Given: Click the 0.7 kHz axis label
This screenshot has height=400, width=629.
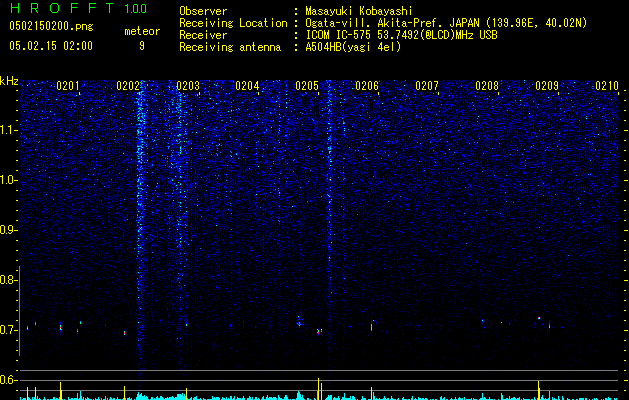Looking at the screenshot, I should coord(8,330).
